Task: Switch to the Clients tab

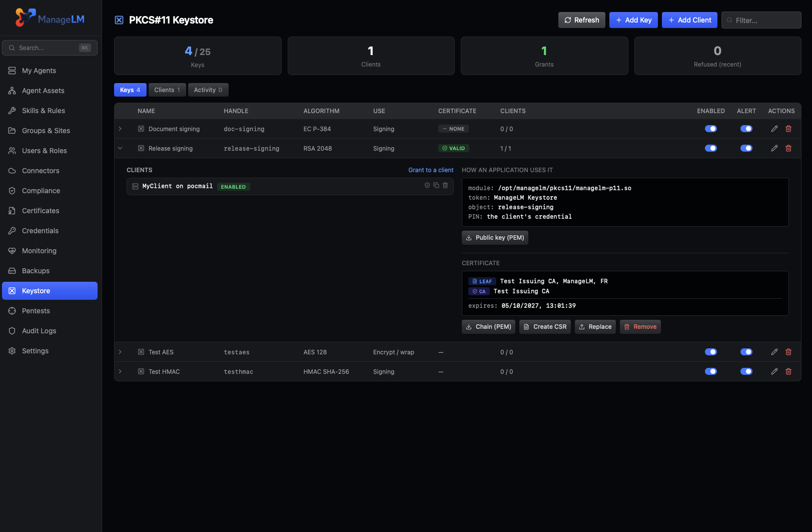Action: [x=167, y=90]
